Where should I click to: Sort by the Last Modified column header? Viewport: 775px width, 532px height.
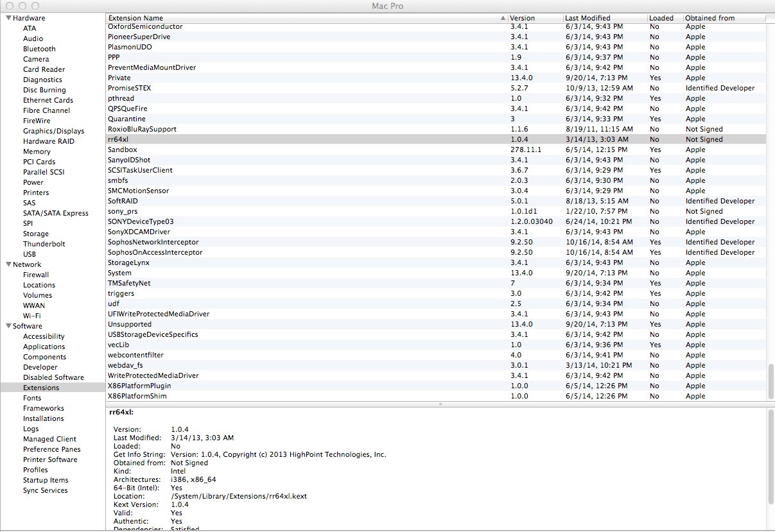tap(605, 18)
